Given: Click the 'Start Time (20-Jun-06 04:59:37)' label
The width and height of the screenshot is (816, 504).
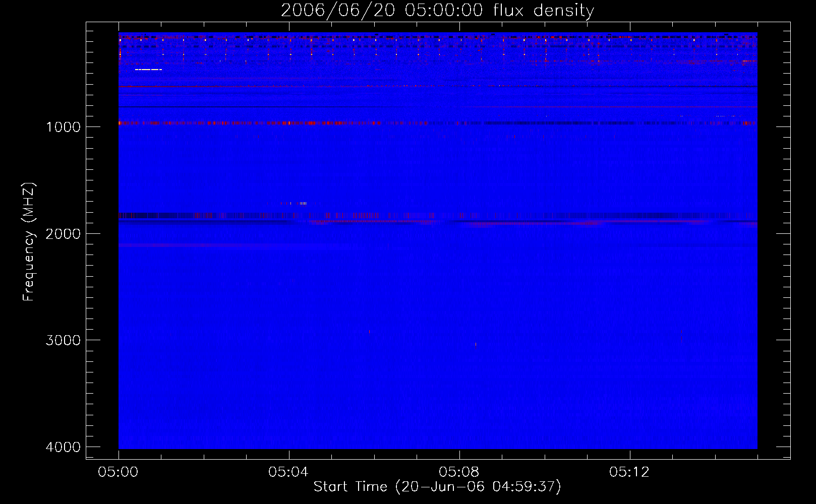Looking at the screenshot, I should coord(437,487).
